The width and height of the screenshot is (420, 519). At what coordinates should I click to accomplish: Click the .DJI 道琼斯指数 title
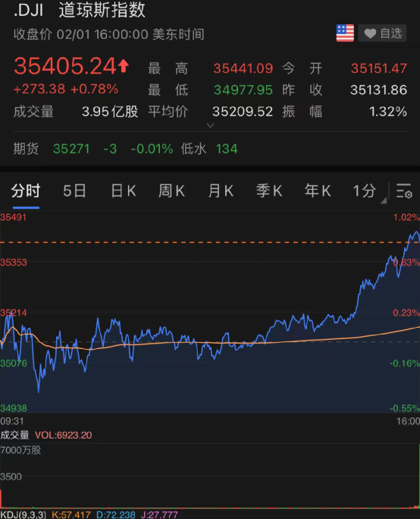[x=80, y=10]
